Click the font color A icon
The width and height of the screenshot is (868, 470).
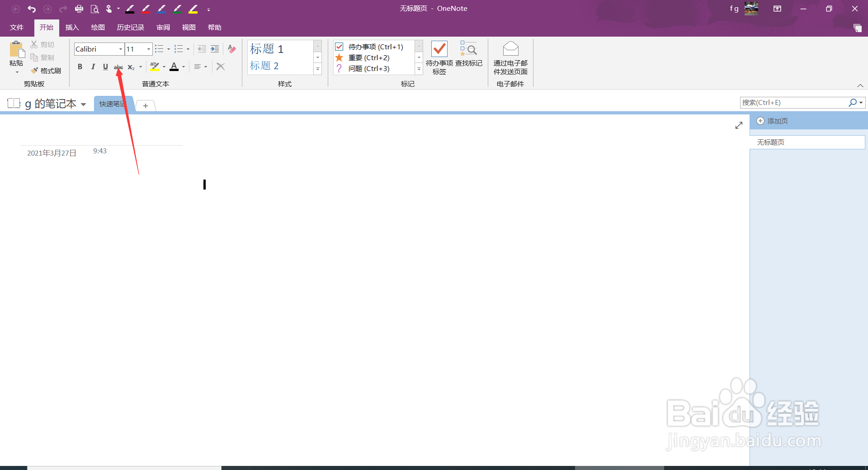(174, 66)
